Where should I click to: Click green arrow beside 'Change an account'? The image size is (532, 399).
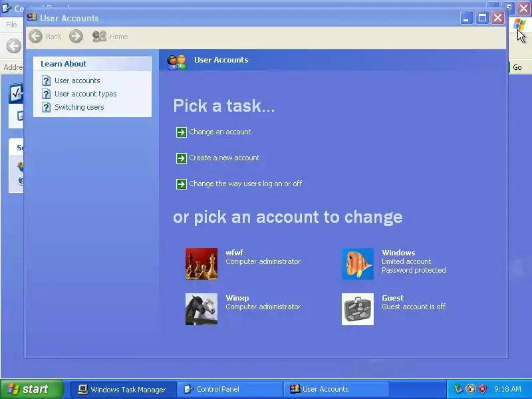click(x=181, y=132)
